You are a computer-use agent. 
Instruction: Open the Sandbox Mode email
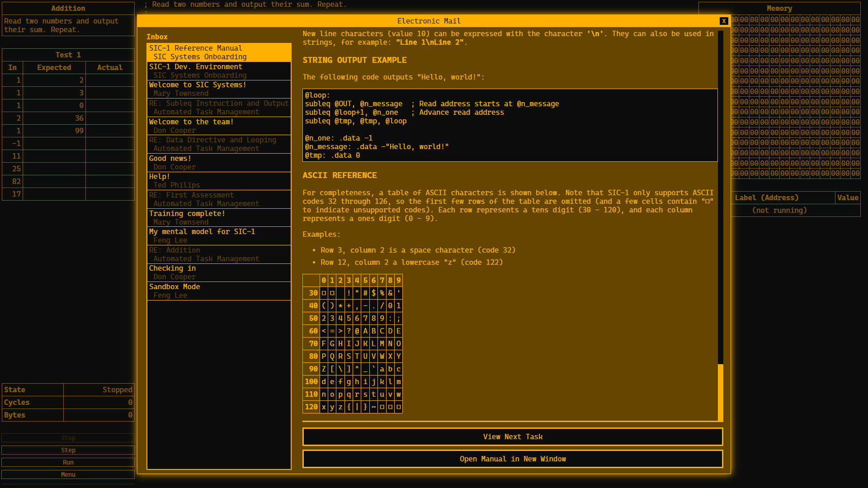[x=218, y=291]
